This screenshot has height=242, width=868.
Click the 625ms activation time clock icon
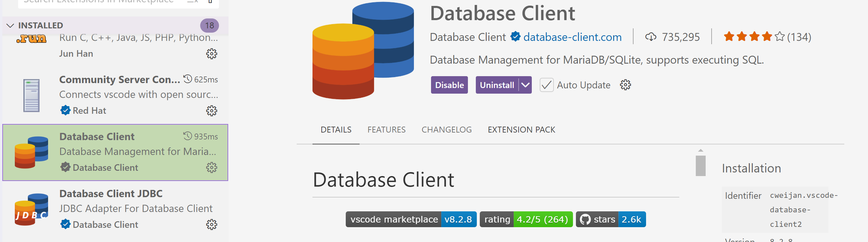pyautogui.click(x=188, y=79)
